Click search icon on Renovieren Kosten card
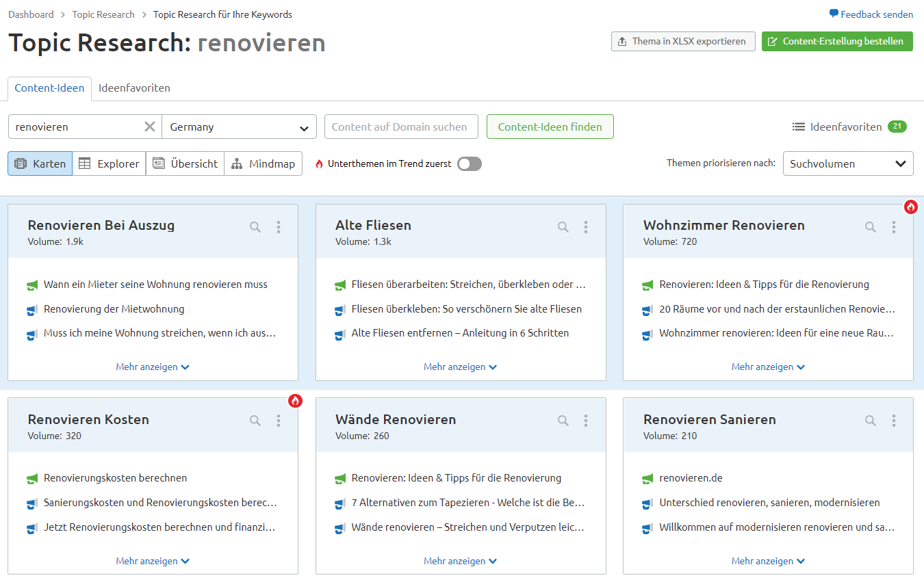This screenshot has height=580, width=924. pyautogui.click(x=255, y=421)
